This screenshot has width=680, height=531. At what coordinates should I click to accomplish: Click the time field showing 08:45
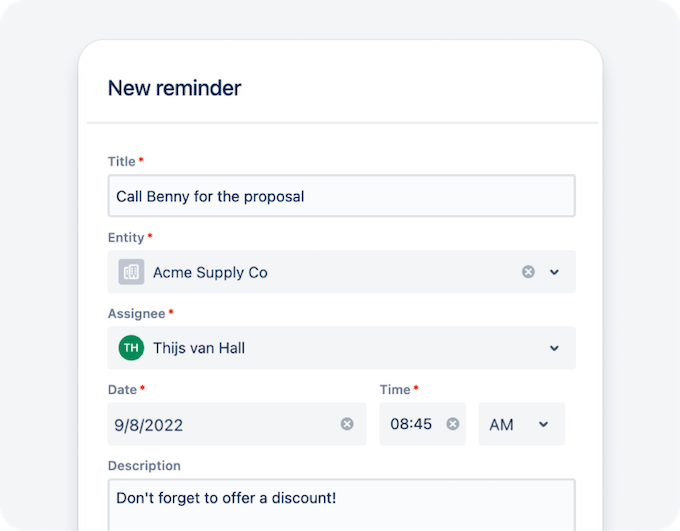pyautogui.click(x=411, y=424)
